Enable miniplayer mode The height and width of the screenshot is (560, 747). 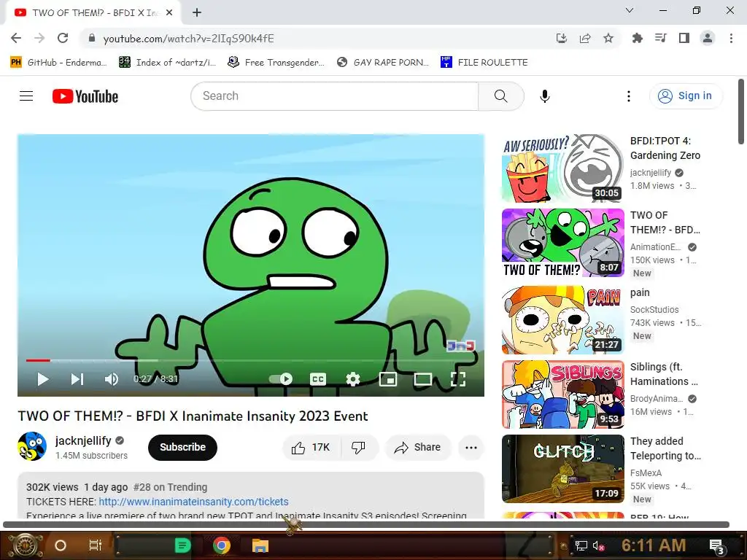[388, 379]
